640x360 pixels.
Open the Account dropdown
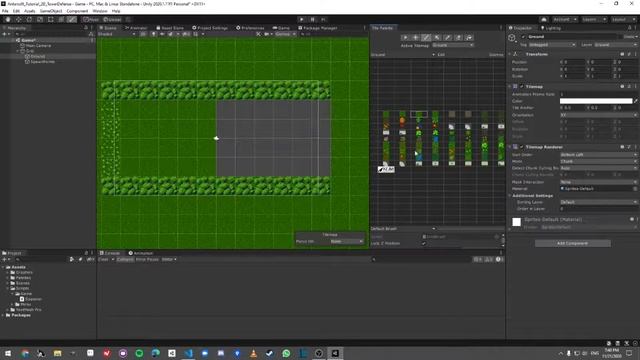(x=564, y=19)
